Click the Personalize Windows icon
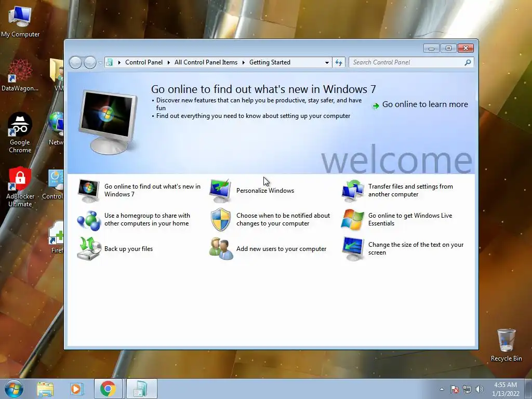This screenshot has height=399, width=532. [x=220, y=190]
